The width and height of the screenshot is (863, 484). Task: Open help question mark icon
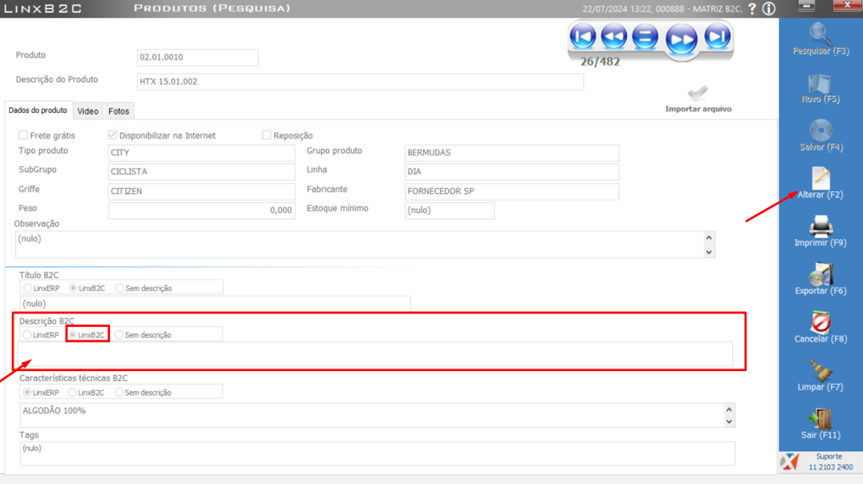click(752, 9)
